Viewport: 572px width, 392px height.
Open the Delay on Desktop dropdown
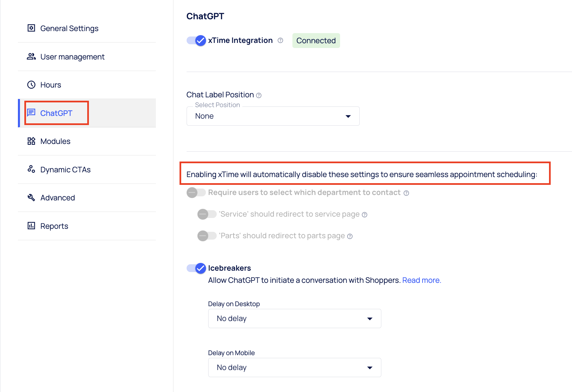[x=295, y=319]
